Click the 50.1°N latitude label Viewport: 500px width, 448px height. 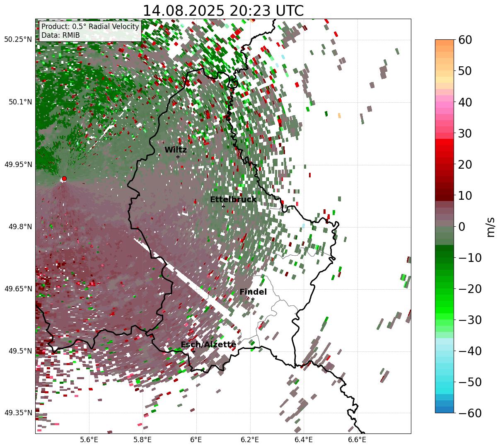(20, 102)
